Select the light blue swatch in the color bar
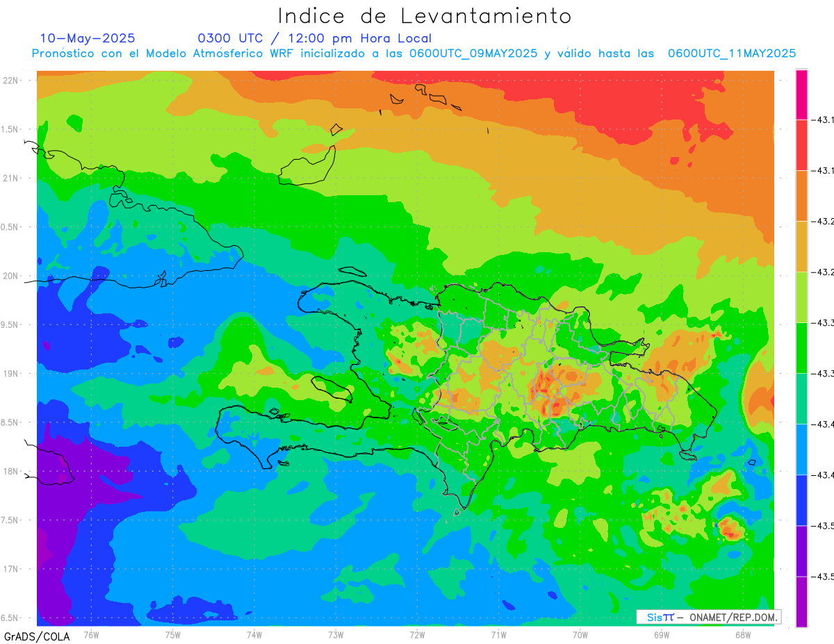Image resolution: width=834 pixels, height=644 pixels. pyautogui.click(x=801, y=449)
